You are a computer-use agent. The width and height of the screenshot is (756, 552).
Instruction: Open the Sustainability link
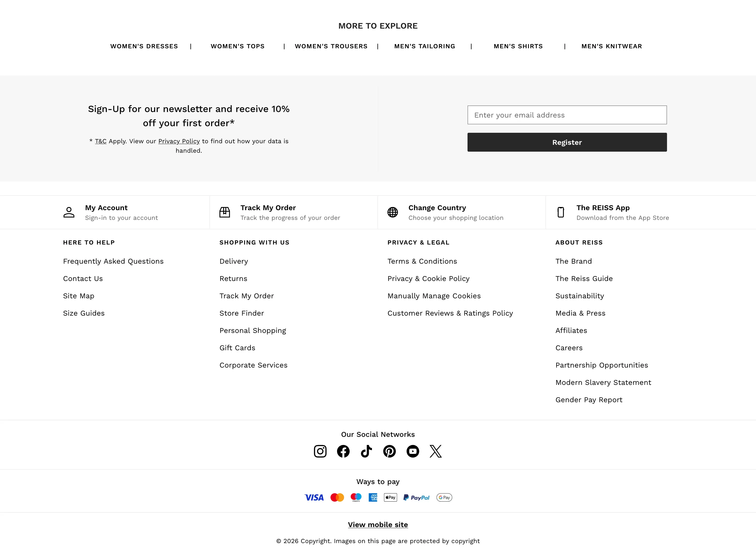pos(580,296)
